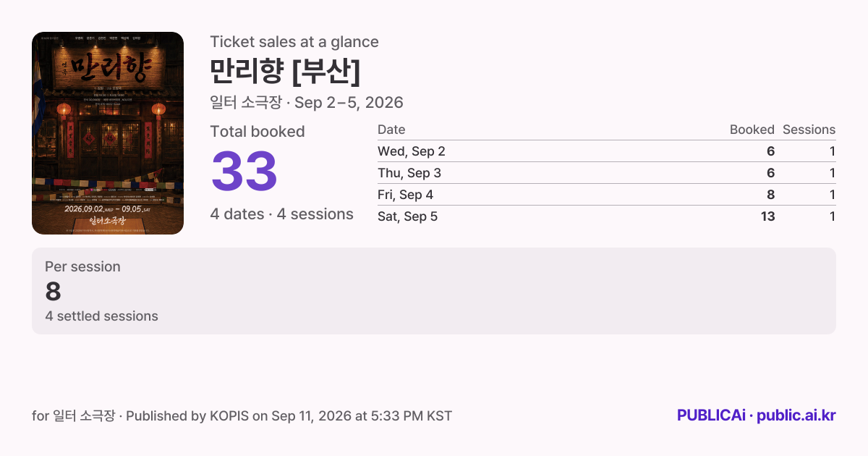Viewport: 868px width, 456px height.
Task: Click the Published by KOPIS footer text
Action: point(242,416)
